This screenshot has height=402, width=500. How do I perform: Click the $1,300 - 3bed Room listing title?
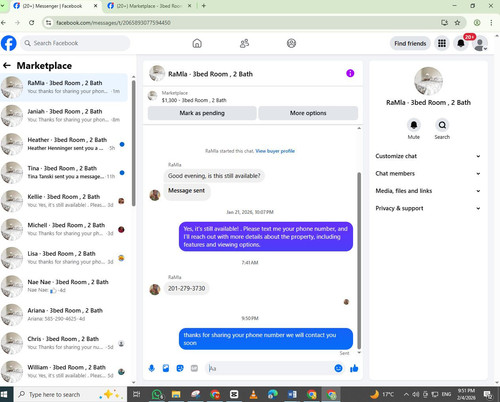(x=194, y=100)
